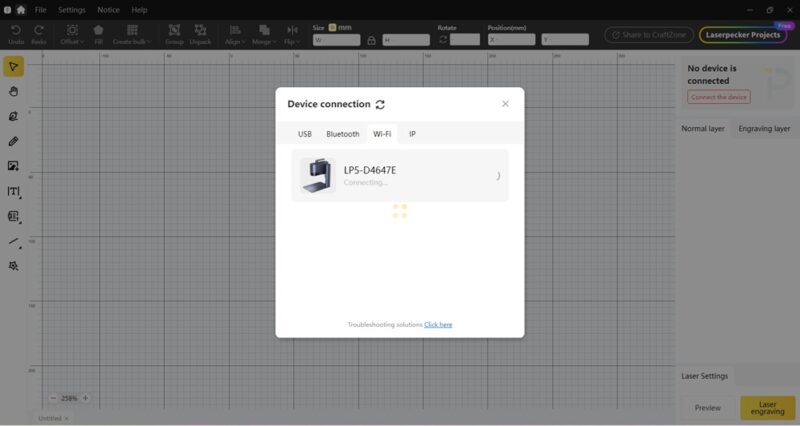Click the X position field
Screen dimensions: 800x426
pos(511,39)
